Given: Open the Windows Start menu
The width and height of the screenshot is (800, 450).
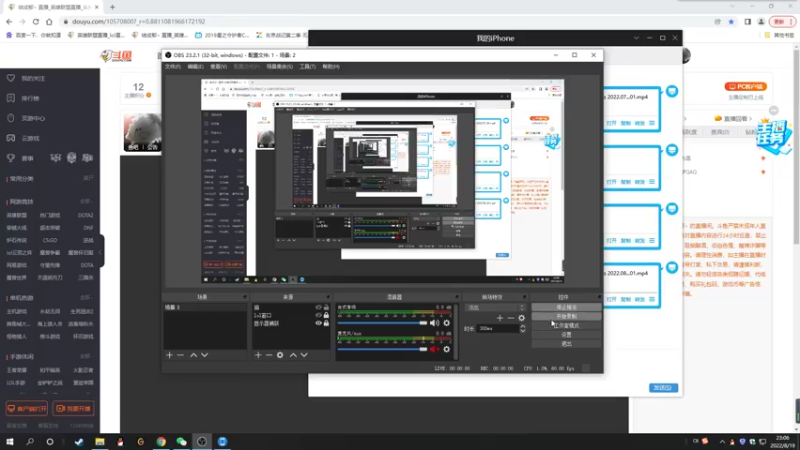Looking at the screenshot, I should (10, 442).
